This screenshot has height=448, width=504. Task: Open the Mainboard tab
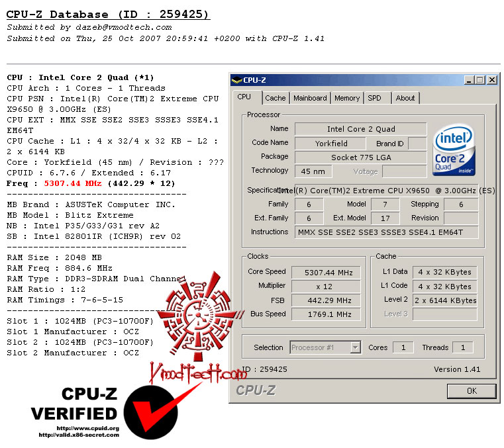(x=310, y=98)
